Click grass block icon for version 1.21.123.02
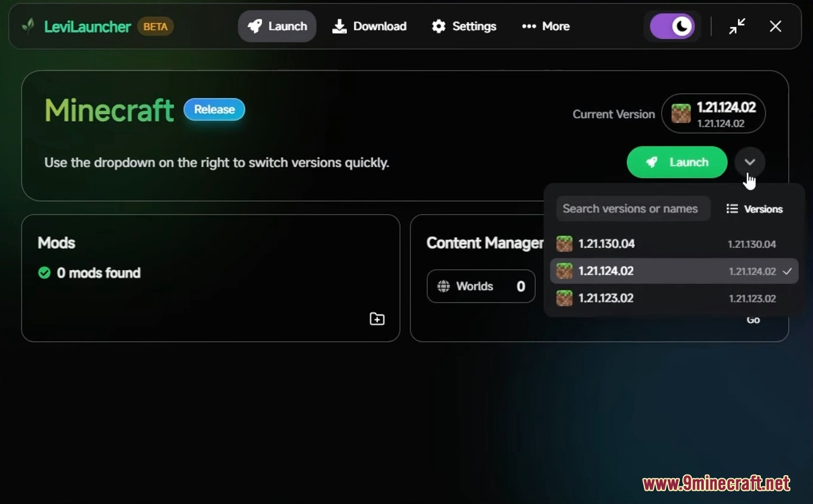 [x=564, y=298]
